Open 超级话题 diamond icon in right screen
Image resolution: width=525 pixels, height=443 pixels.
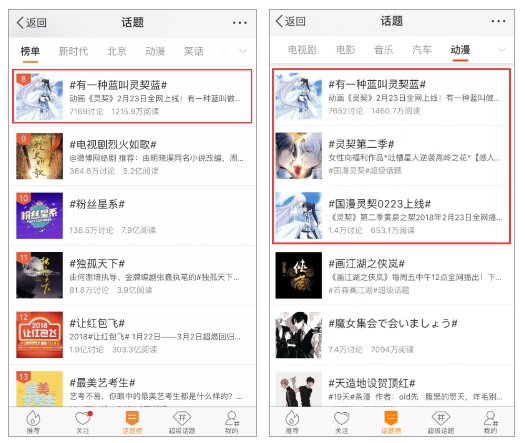[x=441, y=422]
